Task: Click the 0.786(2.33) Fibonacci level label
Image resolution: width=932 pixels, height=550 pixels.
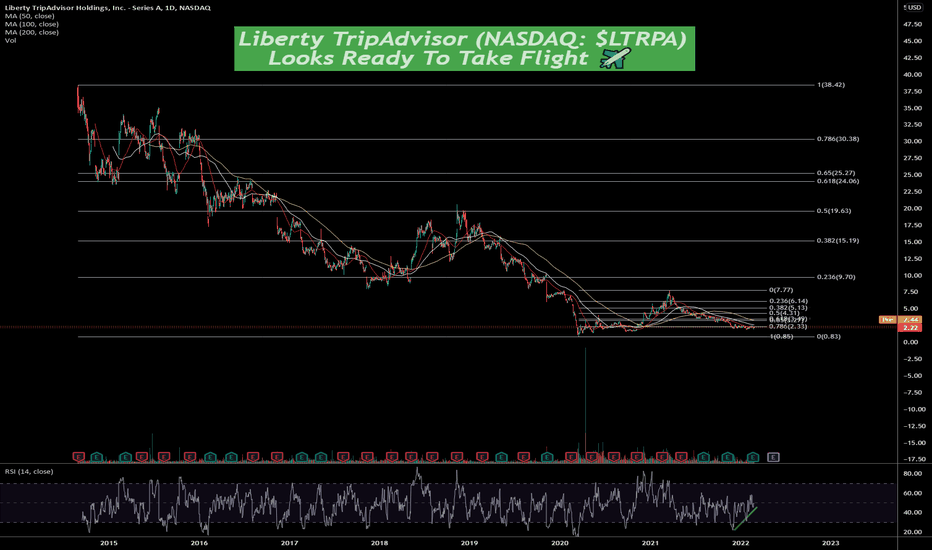Action: click(x=788, y=326)
